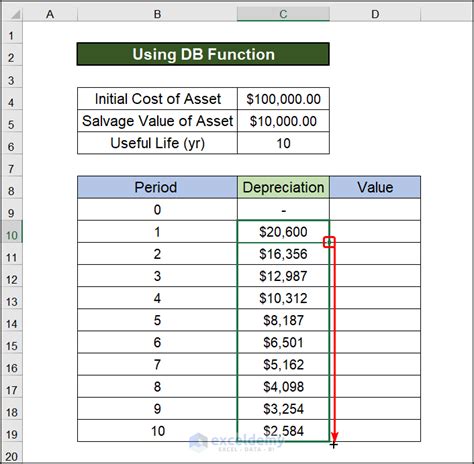474x464 pixels.
Task: Click the 'Initial Cost of Asset' cell
Action: (x=157, y=99)
